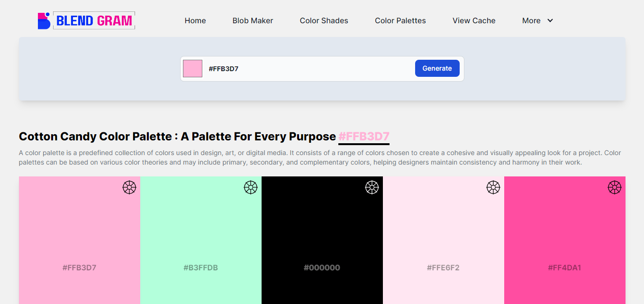Click the BlendGram logo icon
Image resolution: width=644 pixels, height=304 pixels.
coord(43,20)
